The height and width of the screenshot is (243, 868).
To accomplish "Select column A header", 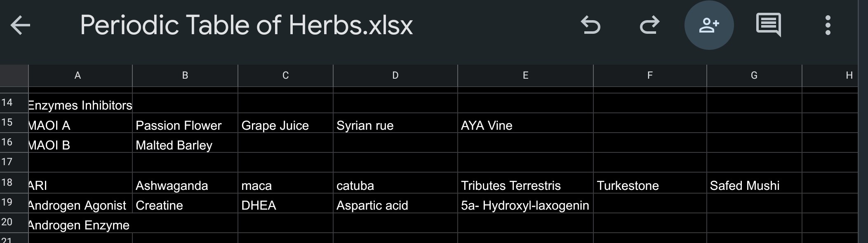I will pos(78,75).
